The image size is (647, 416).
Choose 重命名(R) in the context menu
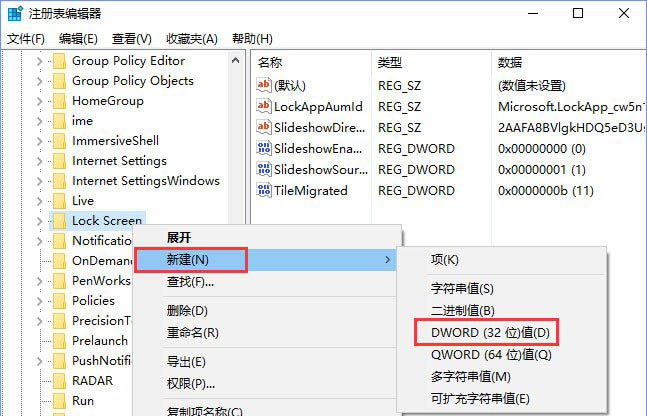[x=265, y=333]
